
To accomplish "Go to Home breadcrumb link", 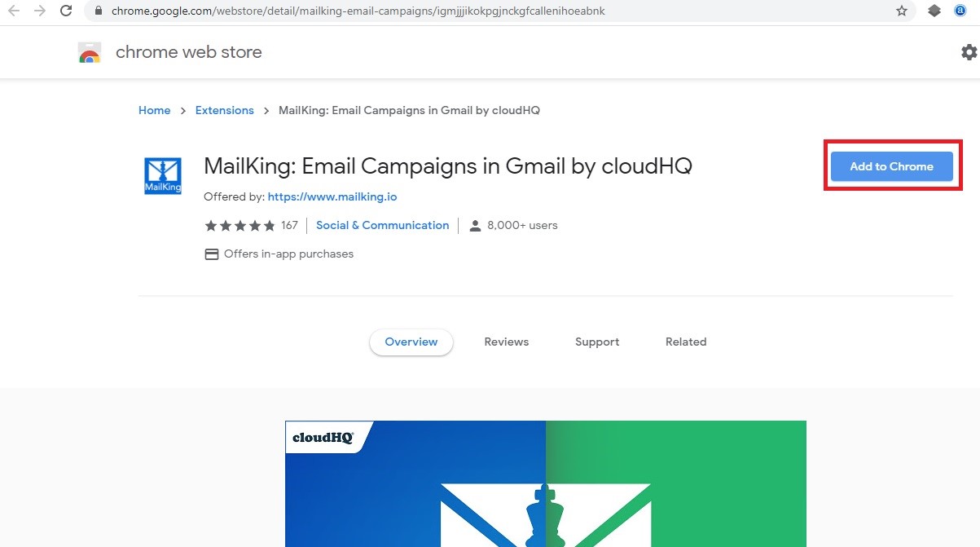I will point(155,110).
